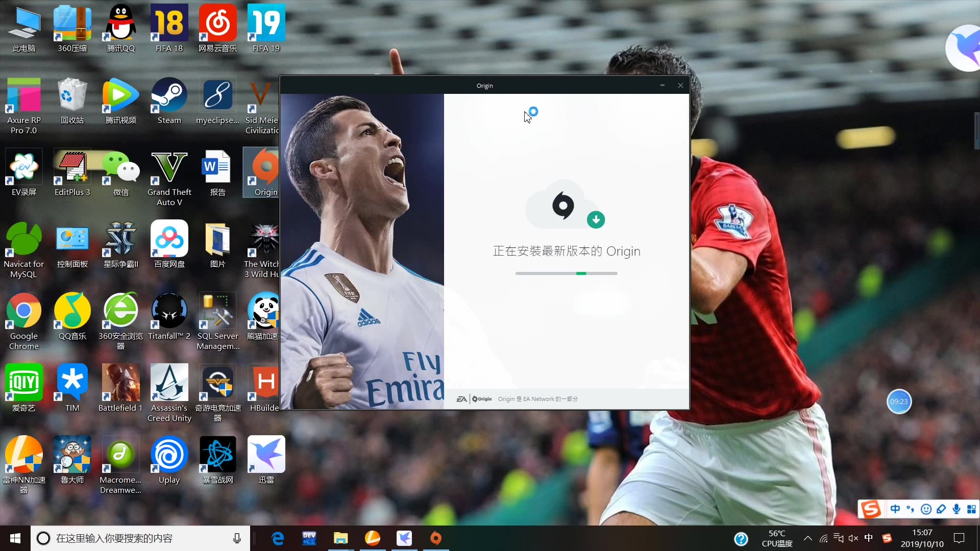Open the 图片 folder icon

tap(217, 244)
